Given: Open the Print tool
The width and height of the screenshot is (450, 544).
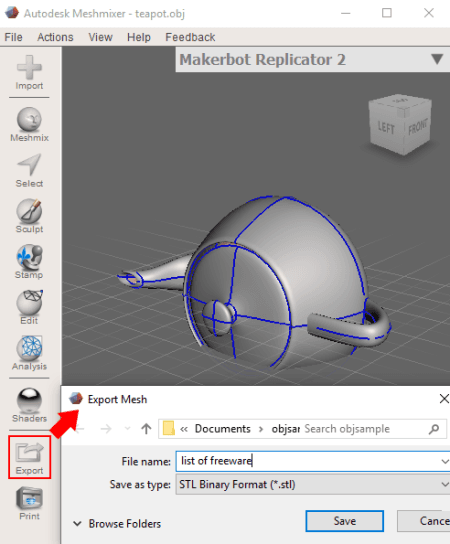Looking at the screenshot, I should 29,504.
